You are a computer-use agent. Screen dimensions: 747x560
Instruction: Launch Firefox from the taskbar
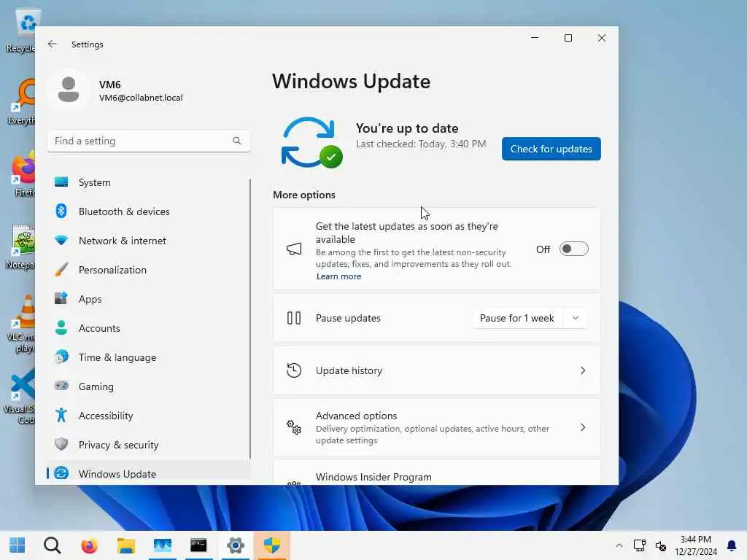89,545
